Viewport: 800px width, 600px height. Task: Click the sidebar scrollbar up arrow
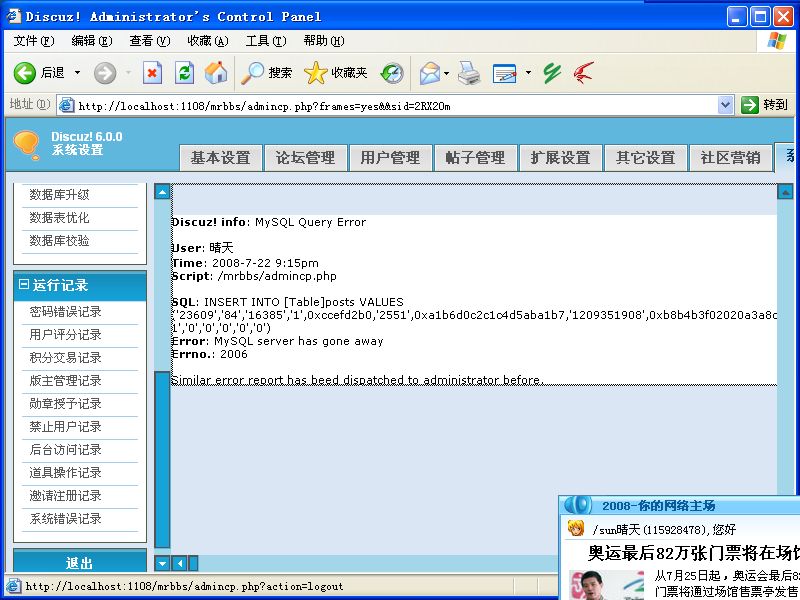162,192
